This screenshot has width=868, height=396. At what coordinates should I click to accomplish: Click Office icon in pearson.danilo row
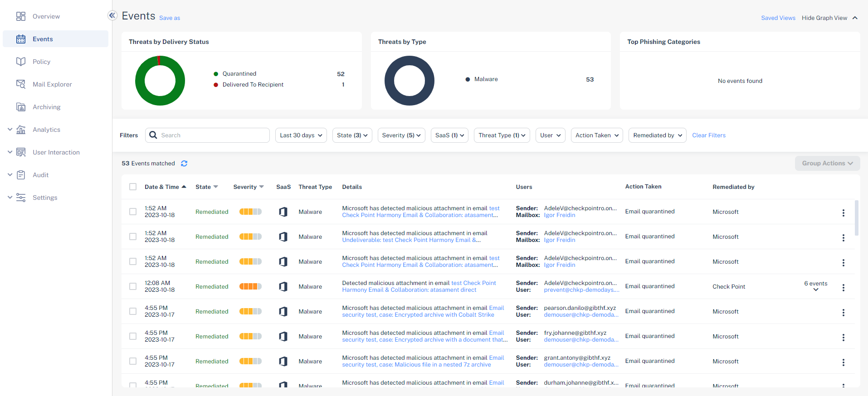pyautogui.click(x=283, y=311)
